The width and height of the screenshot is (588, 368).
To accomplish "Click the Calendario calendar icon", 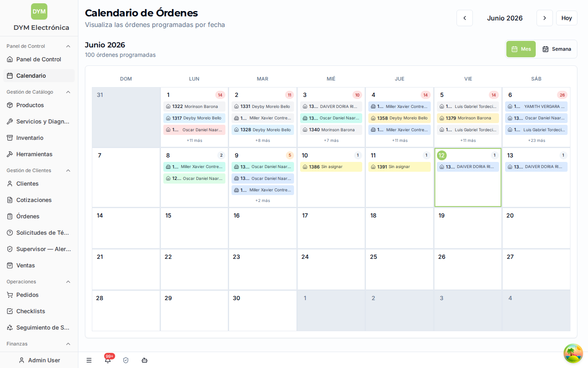I will click(x=10, y=76).
